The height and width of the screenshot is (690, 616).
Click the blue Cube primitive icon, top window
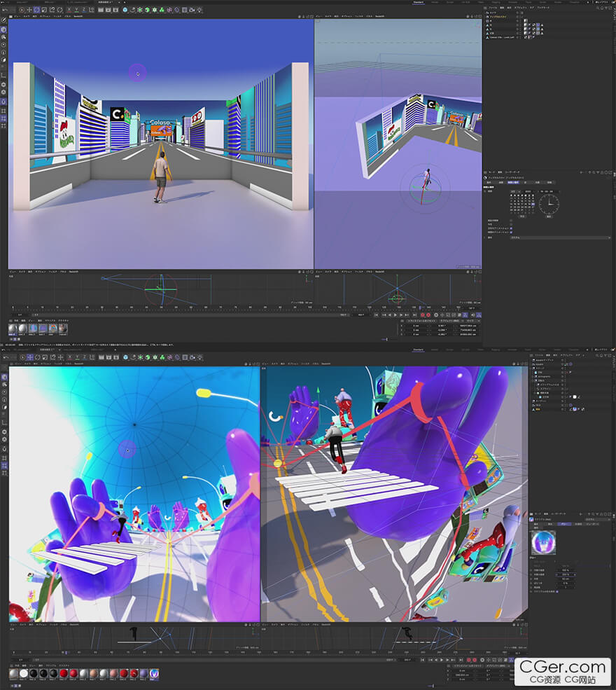(125, 10)
